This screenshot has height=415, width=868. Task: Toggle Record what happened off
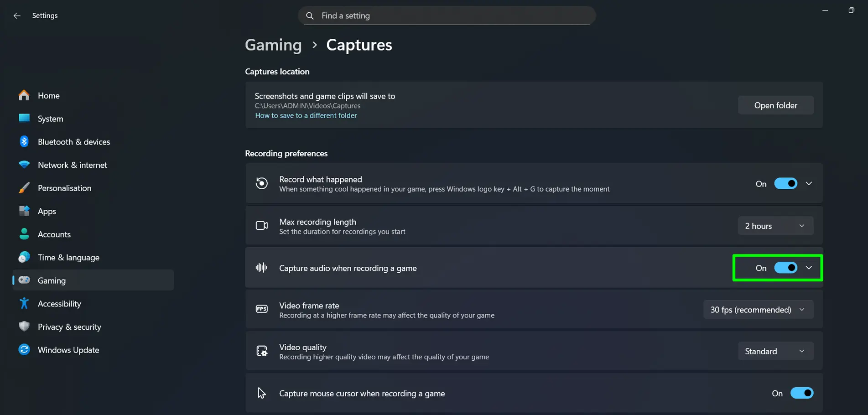[785, 183]
